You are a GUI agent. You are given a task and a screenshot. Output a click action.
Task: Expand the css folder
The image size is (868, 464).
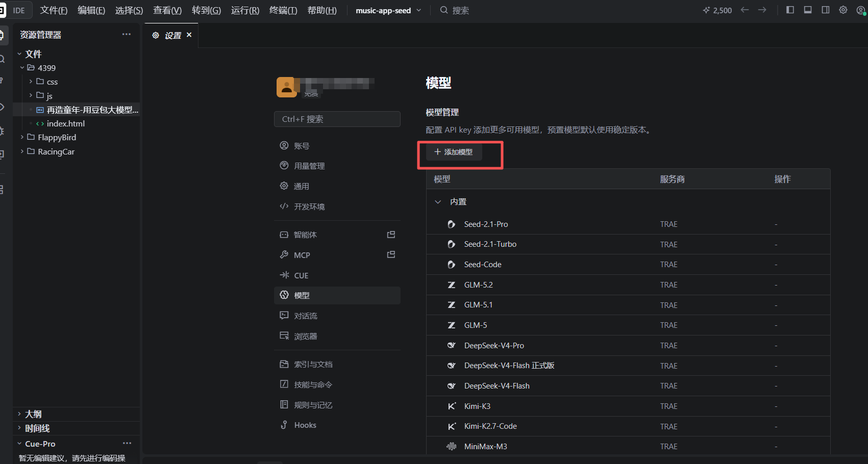31,81
